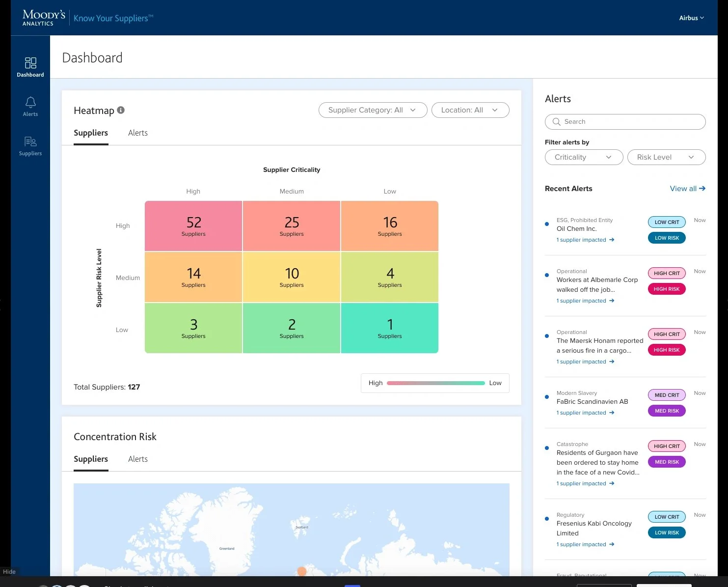728x587 pixels.
Task: Click the arrow icon next to View all
Action: pyautogui.click(x=702, y=188)
